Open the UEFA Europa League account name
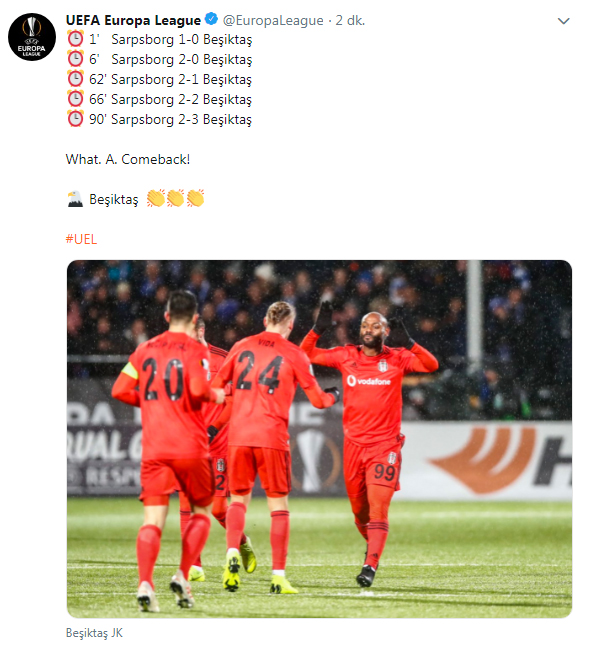 point(133,20)
